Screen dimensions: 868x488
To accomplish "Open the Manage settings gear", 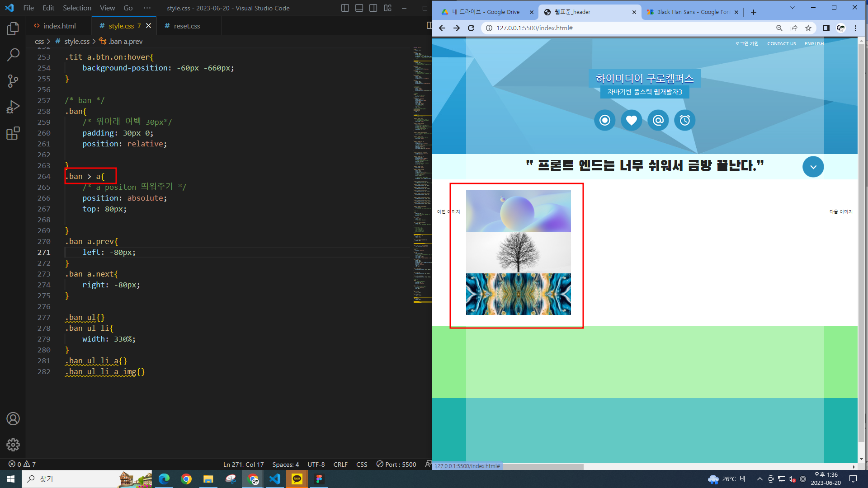I will click(x=13, y=445).
